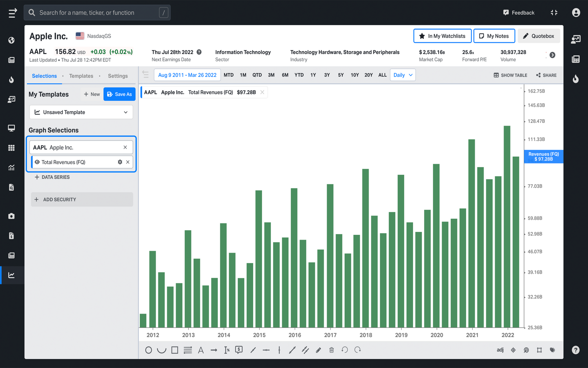The width and height of the screenshot is (588, 368).
Task: Select the text annotation tool
Action: tap(201, 350)
